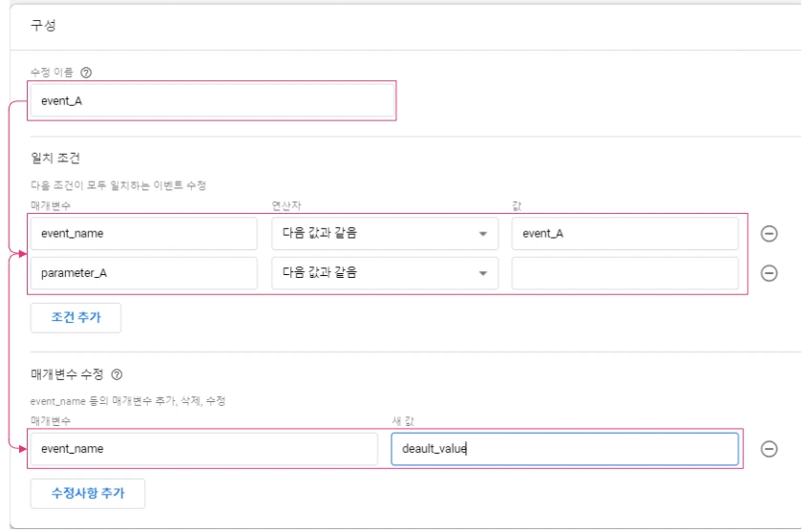
Task: Remove the event_name condition row
Action: coord(769,234)
